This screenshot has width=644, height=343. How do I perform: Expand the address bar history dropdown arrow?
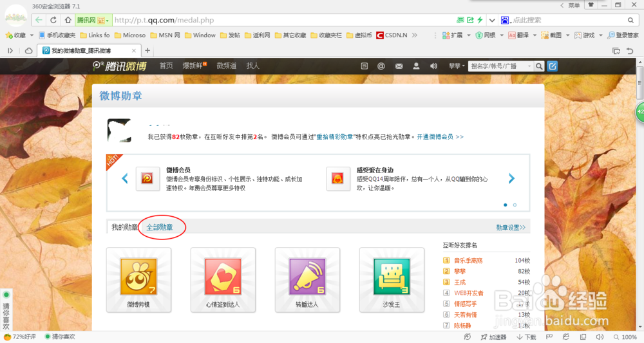[x=492, y=20]
